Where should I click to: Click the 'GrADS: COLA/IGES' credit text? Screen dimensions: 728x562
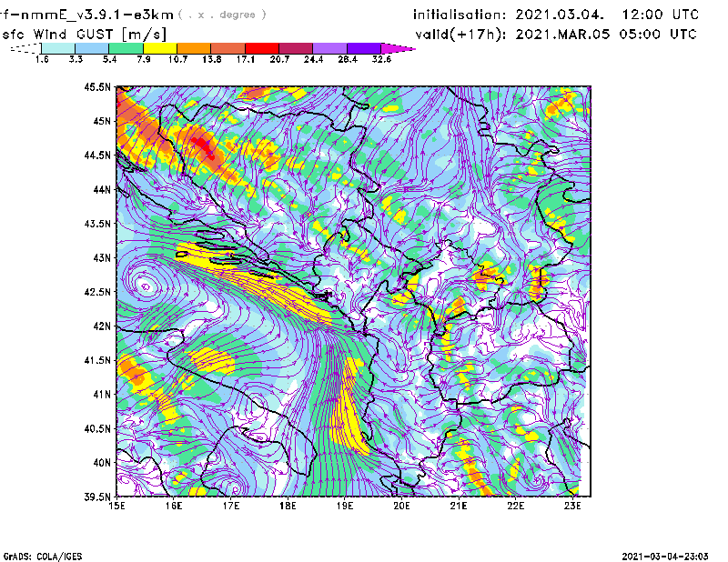(x=43, y=557)
